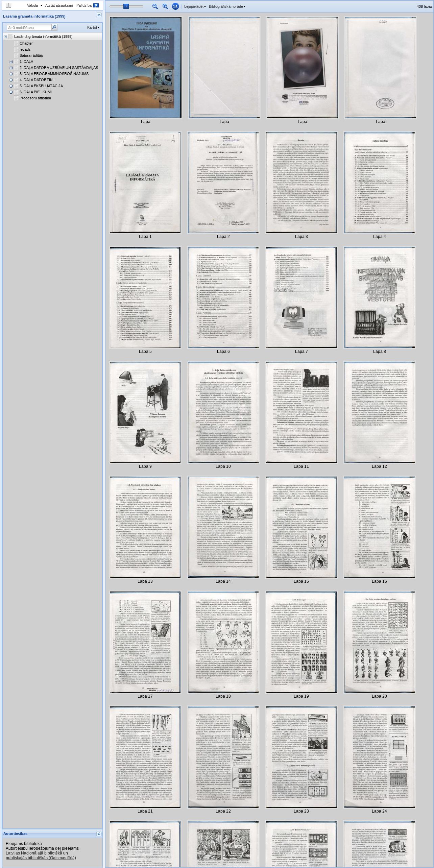Open the Lapa 24 page thumbnail
434x868 pixels.
[379, 757]
